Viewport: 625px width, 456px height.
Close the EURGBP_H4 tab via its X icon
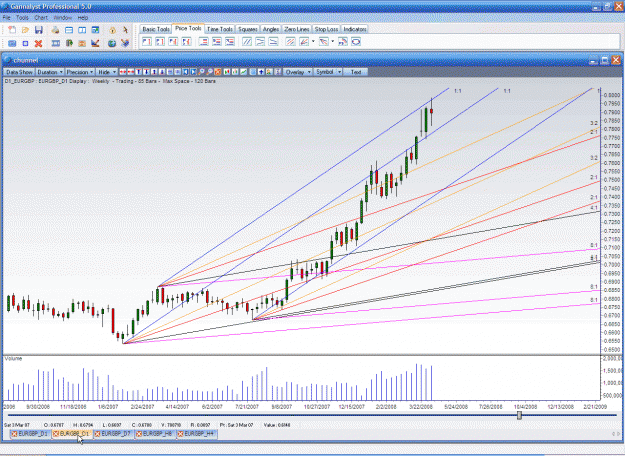point(181,434)
